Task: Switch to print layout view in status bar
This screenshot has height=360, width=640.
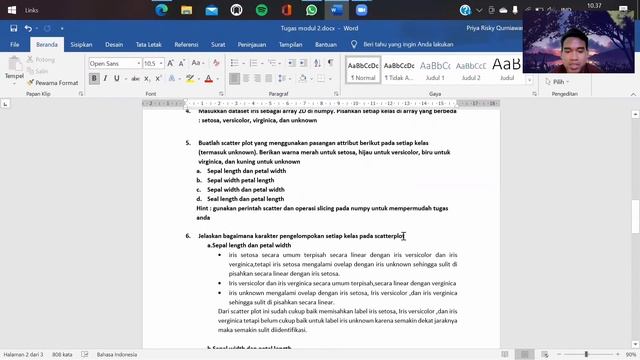Action: pyautogui.click(x=524, y=354)
